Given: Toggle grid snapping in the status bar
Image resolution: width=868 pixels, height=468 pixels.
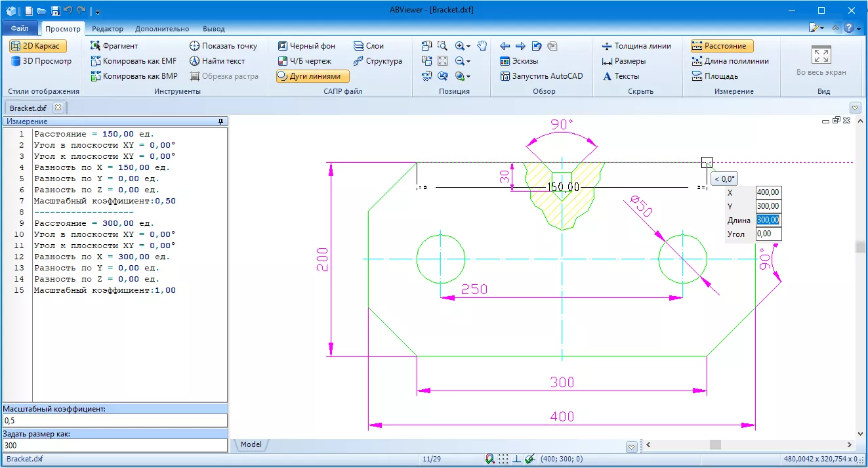Looking at the screenshot, I should [x=503, y=459].
